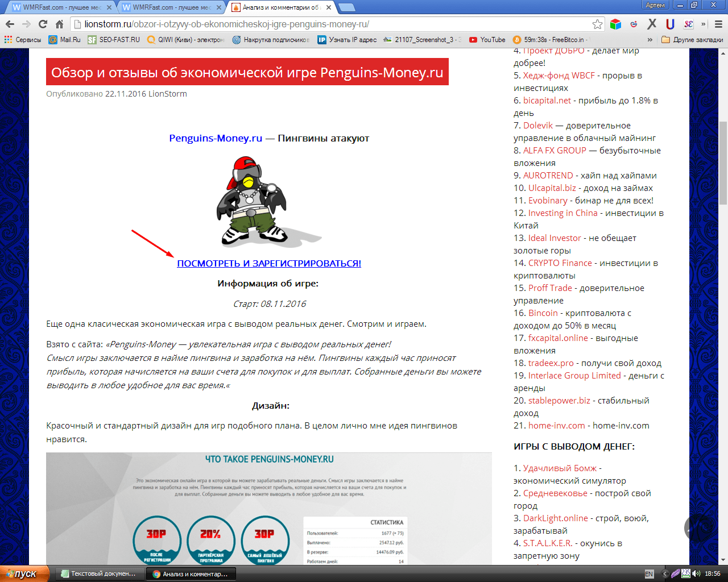This screenshot has width=728, height=582.
Task: Open the QIWI (Киви) bookmark
Action: click(185, 40)
